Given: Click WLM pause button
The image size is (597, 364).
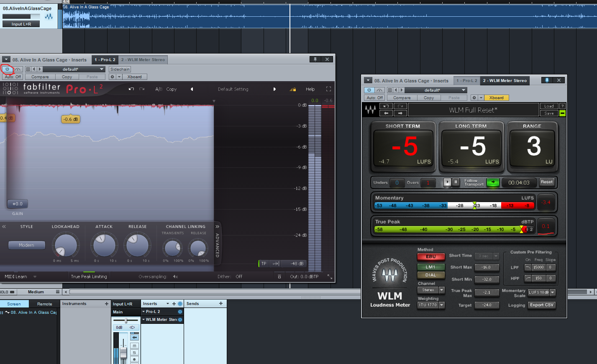Looking at the screenshot, I should click(x=456, y=182).
